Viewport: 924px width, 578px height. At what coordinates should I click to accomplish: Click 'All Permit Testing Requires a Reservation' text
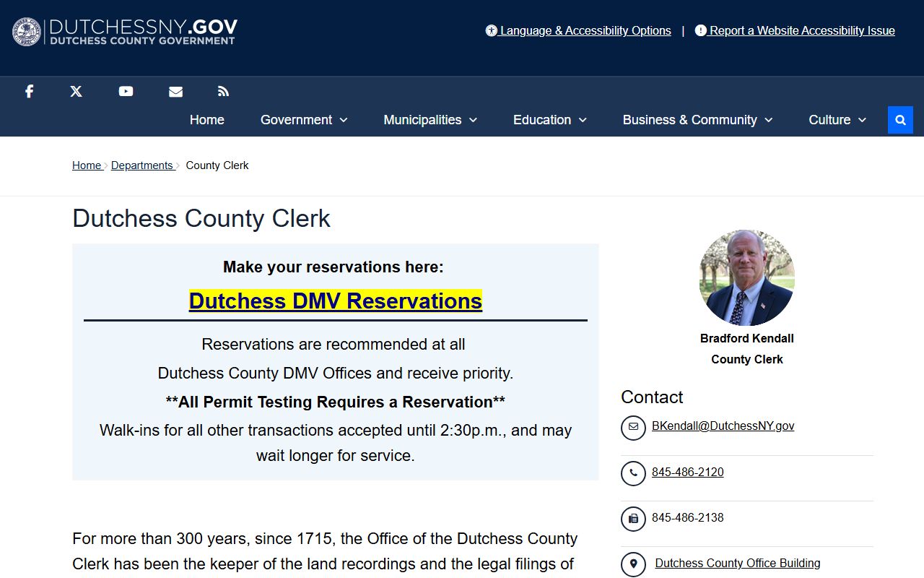coord(336,402)
